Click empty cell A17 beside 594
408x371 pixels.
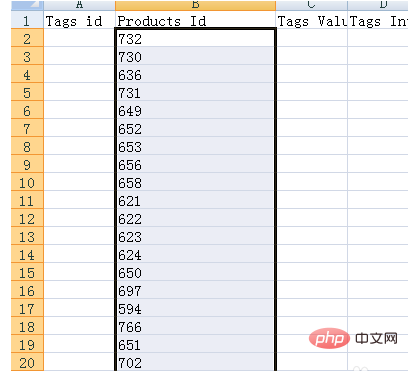(79, 309)
